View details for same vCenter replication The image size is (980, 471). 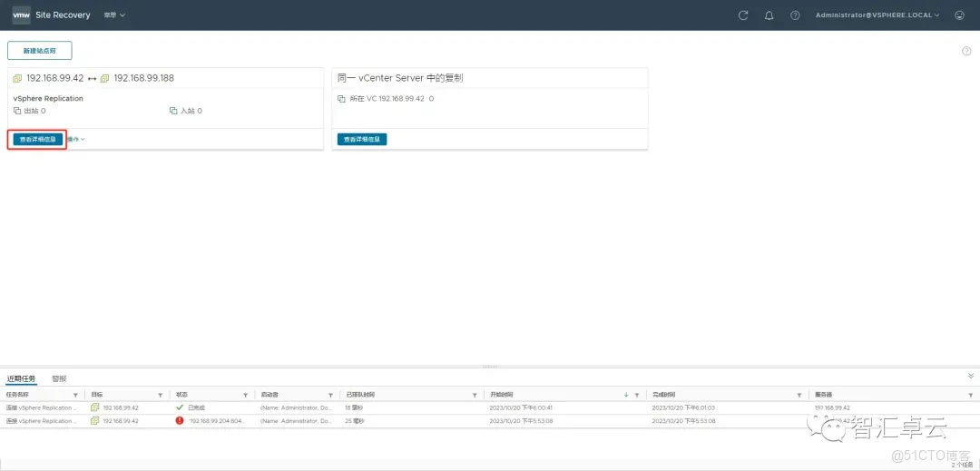[362, 139]
